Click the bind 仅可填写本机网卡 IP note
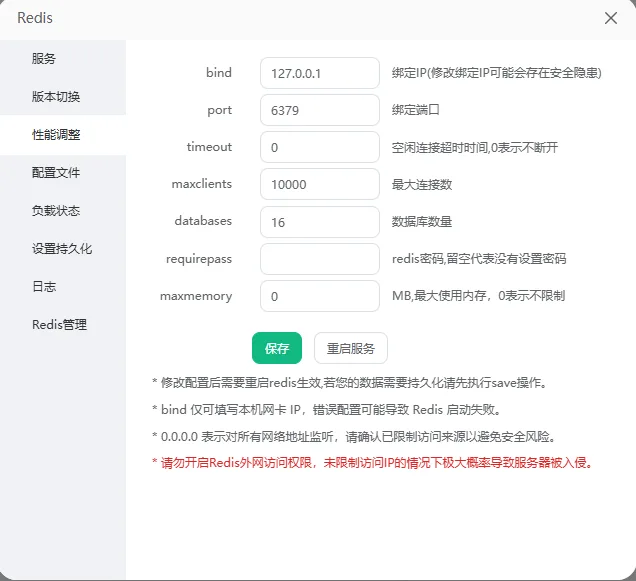This screenshot has height=581, width=636. (327, 410)
